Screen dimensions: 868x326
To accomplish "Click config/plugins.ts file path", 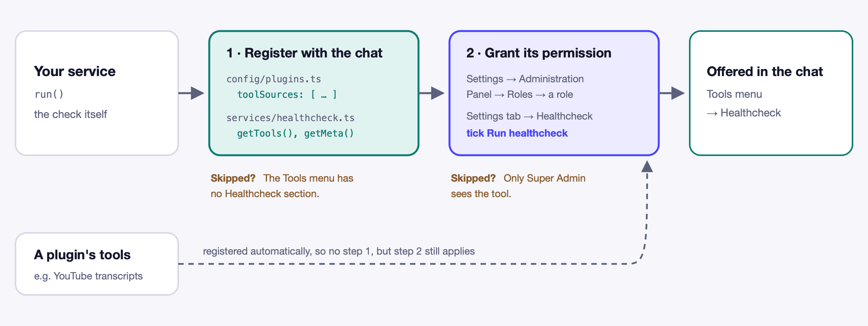I will [274, 79].
